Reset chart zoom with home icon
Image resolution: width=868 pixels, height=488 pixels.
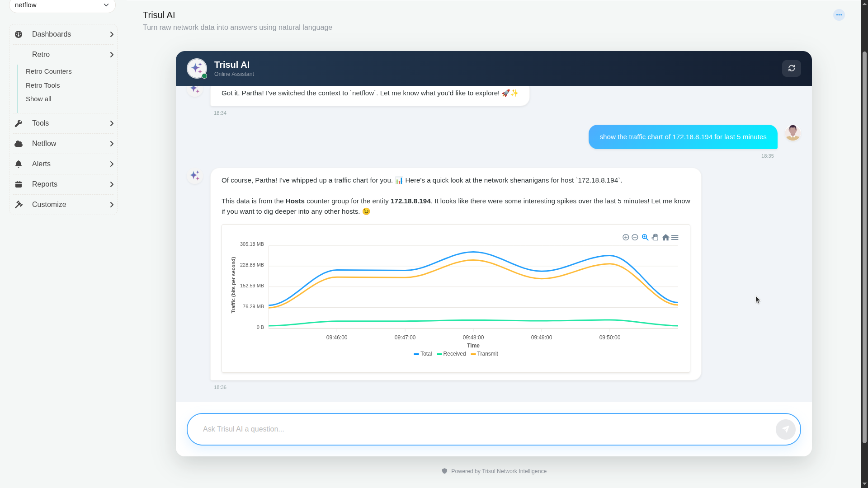click(x=665, y=237)
